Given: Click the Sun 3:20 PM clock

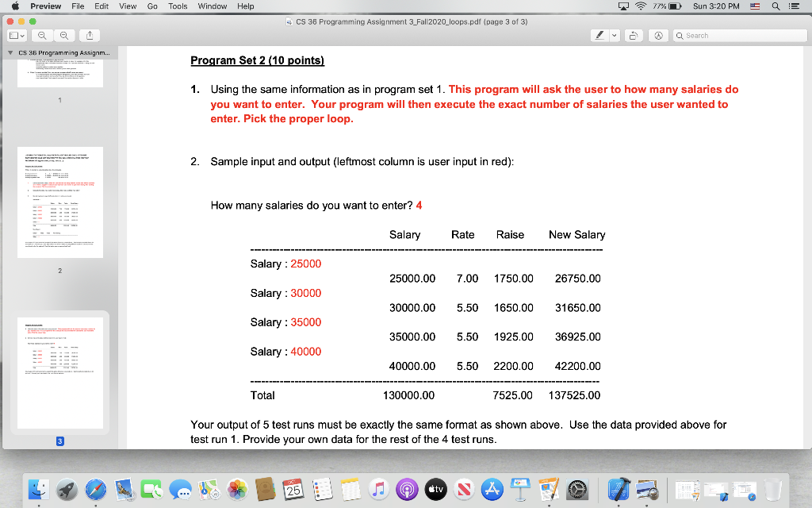Looking at the screenshot, I should pos(716,6).
